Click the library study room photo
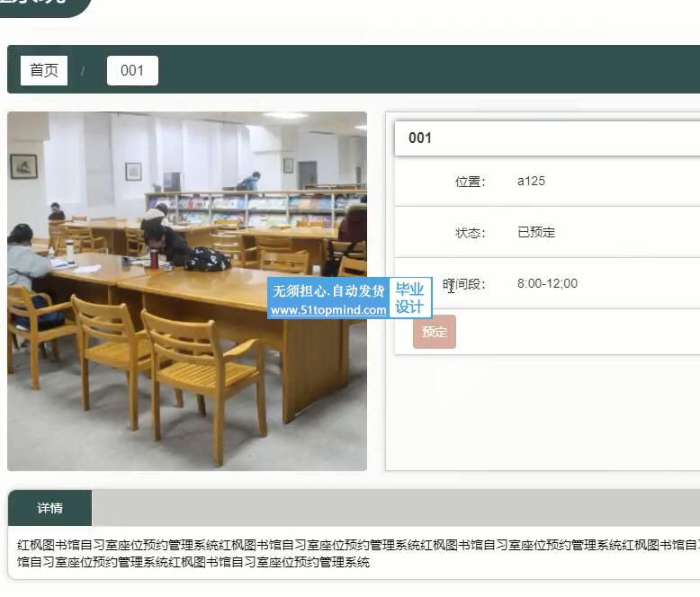This screenshot has width=700, height=597. point(187,291)
